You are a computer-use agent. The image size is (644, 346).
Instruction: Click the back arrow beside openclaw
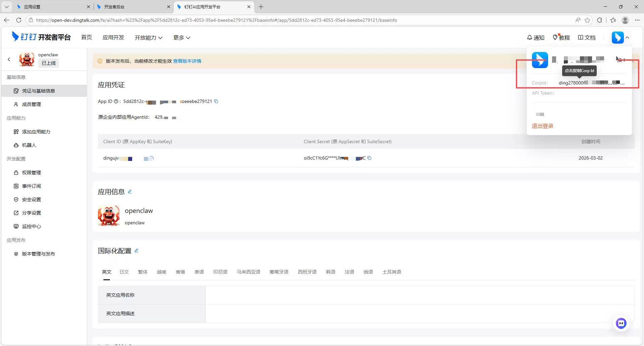pos(9,59)
